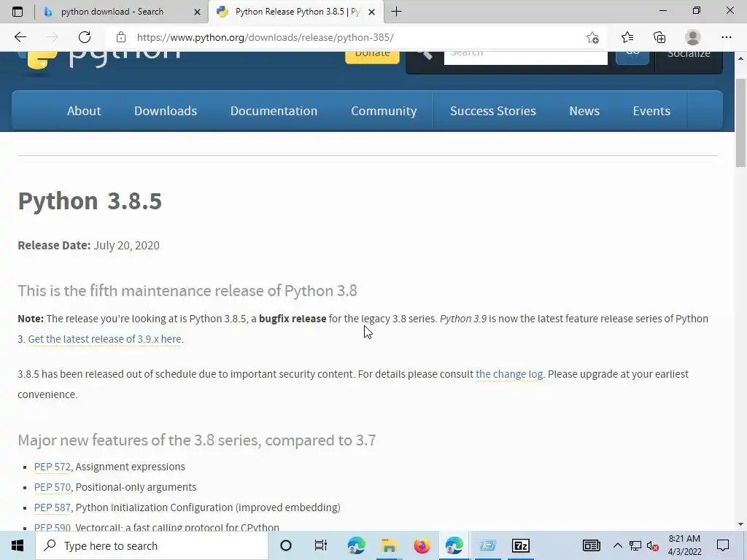Open the News and interests taskbar icon
Viewport: 747px width, 560px height.
coord(591,545)
